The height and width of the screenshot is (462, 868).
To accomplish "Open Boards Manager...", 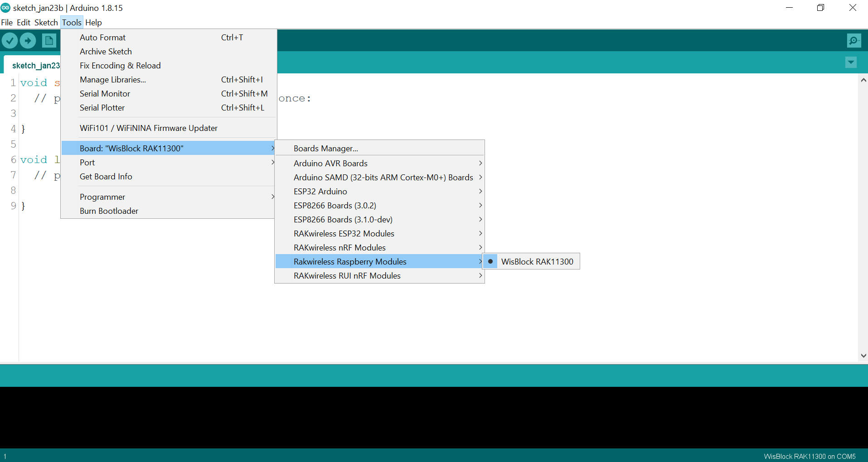I will (x=380, y=149).
